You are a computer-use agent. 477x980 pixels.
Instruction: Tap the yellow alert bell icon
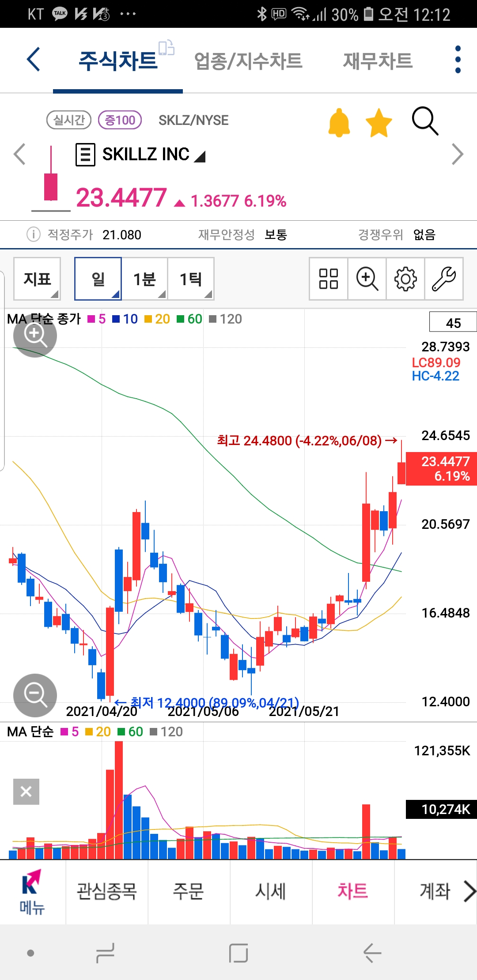(x=339, y=122)
